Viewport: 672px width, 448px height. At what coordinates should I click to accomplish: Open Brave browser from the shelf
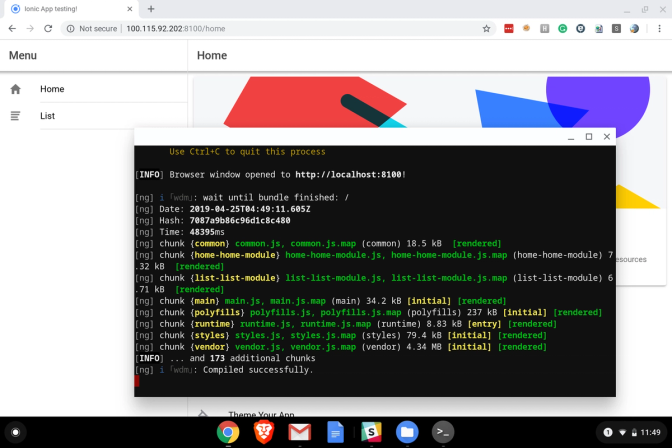click(x=264, y=432)
